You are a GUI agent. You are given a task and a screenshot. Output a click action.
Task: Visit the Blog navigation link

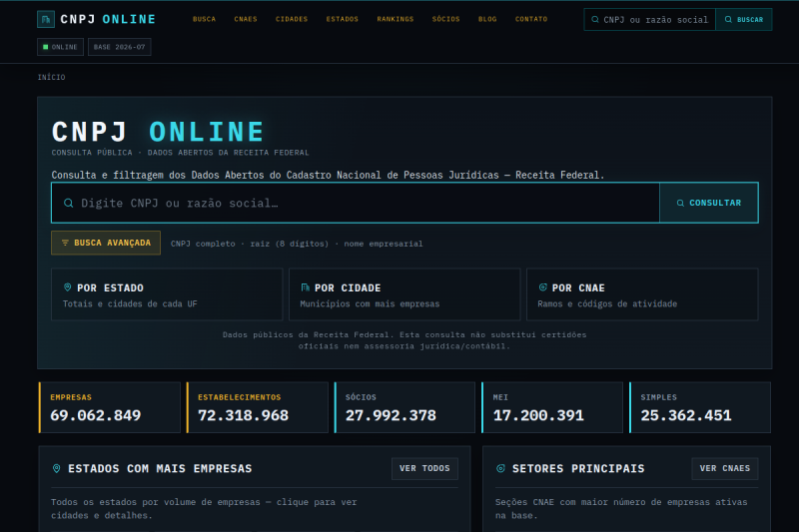[487, 19]
